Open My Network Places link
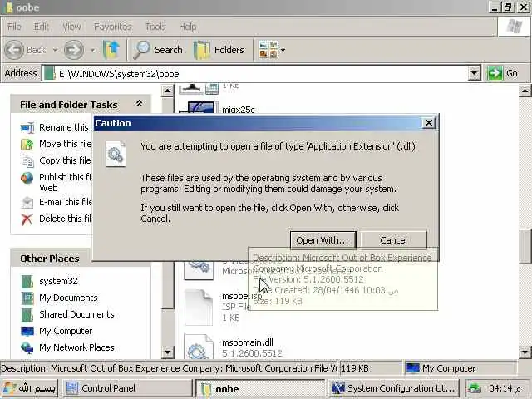 [76, 347]
